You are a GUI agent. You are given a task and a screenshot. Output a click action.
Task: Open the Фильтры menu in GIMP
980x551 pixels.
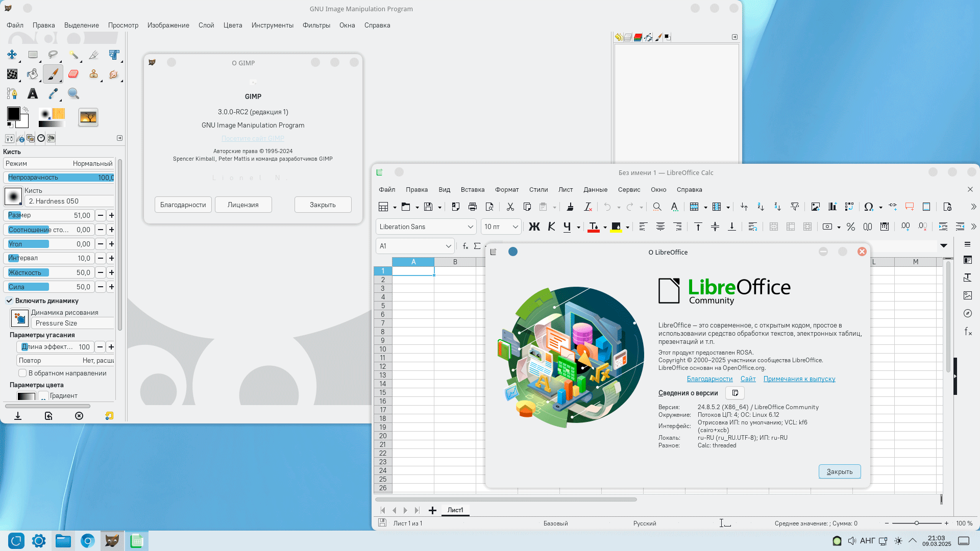316,25
